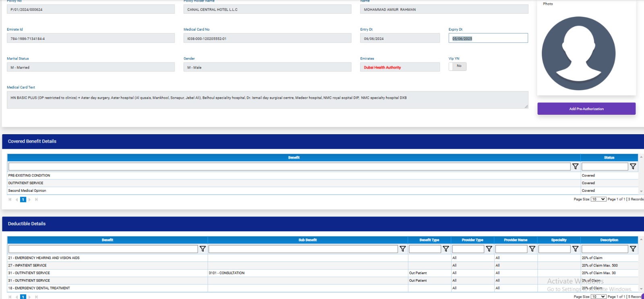The image size is (644, 299).
Task: Toggle the Vip YN switch
Action: [x=458, y=66]
